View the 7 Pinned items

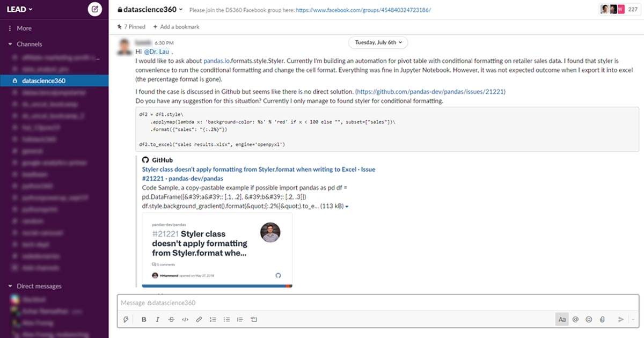(x=131, y=27)
